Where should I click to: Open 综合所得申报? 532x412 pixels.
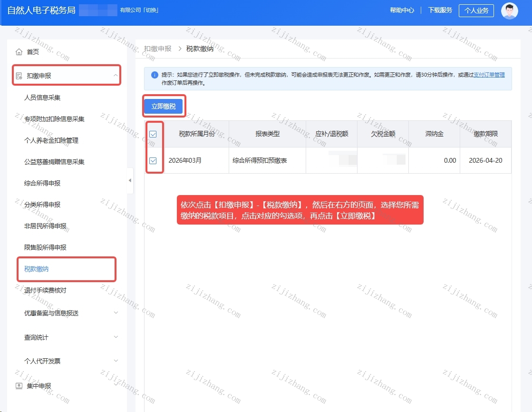point(42,183)
